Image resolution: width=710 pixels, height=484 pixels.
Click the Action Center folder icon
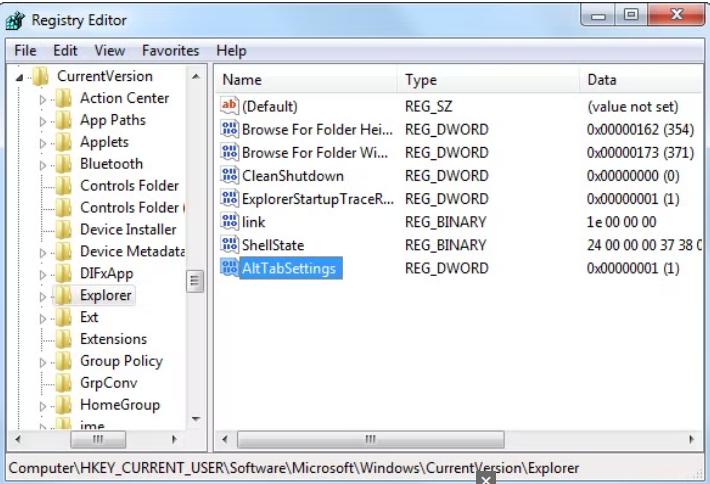[63, 98]
